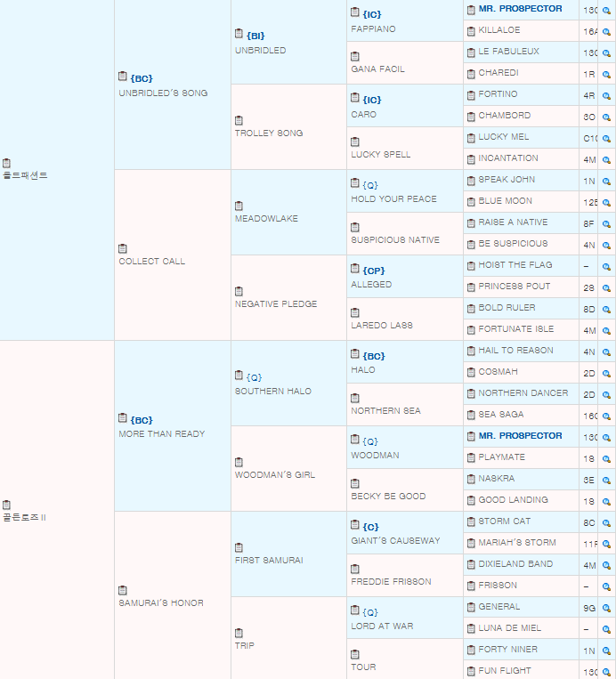Click the clipboard icon above 골든로즈 II

point(6,505)
